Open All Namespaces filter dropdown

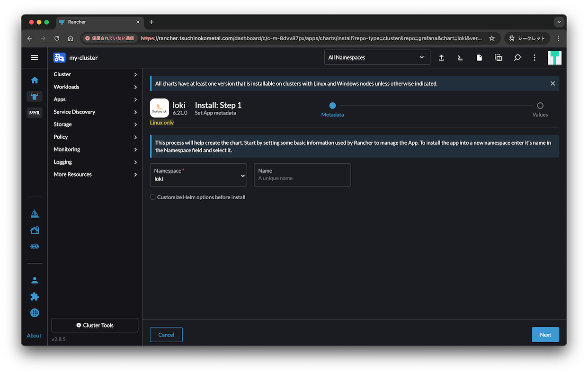pyautogui.click(x=377, y=57)
